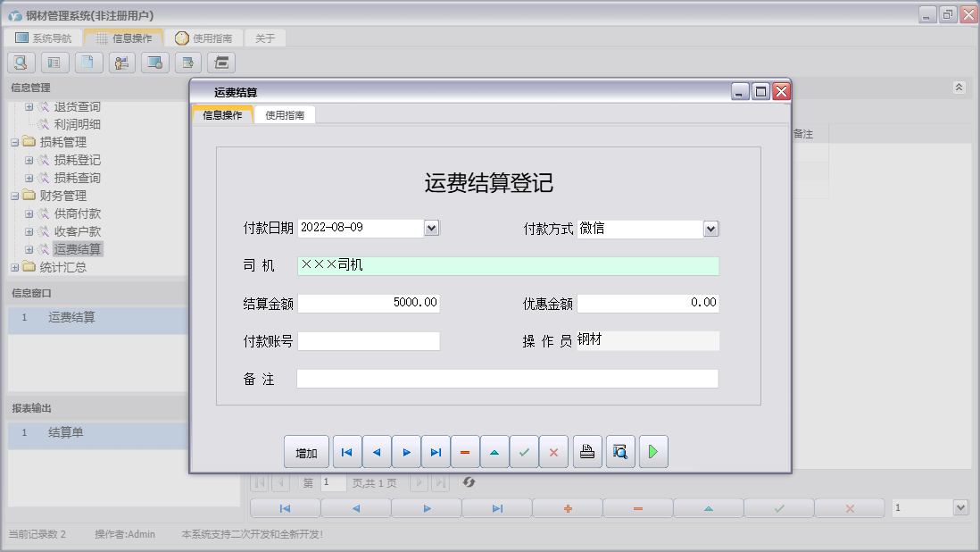980x552 pixels.
Task: Click the first record navigation icon
Action: point(346,451)
